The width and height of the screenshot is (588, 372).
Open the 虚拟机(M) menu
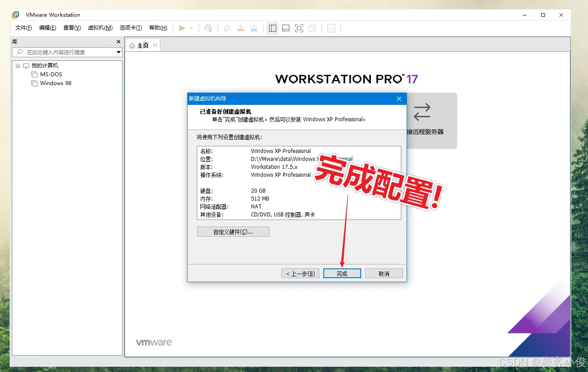(100, 28)
